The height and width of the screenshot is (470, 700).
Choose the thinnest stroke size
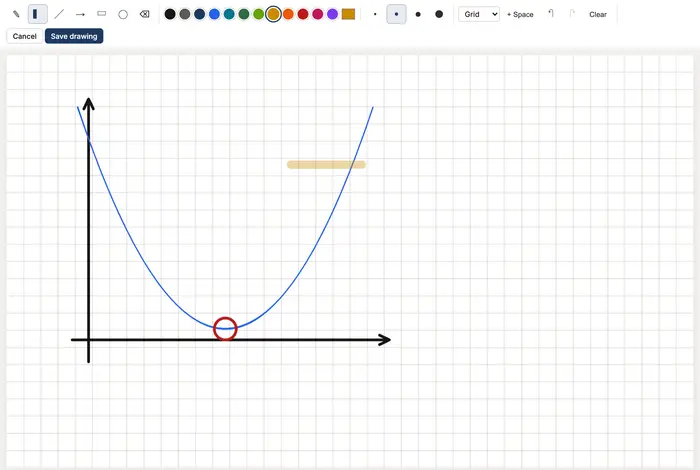375,14
